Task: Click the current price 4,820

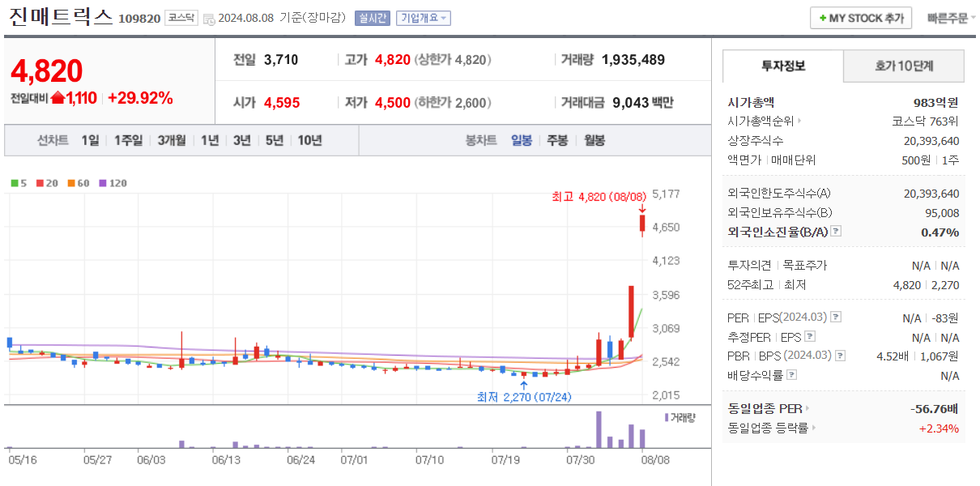Action: 47,71
